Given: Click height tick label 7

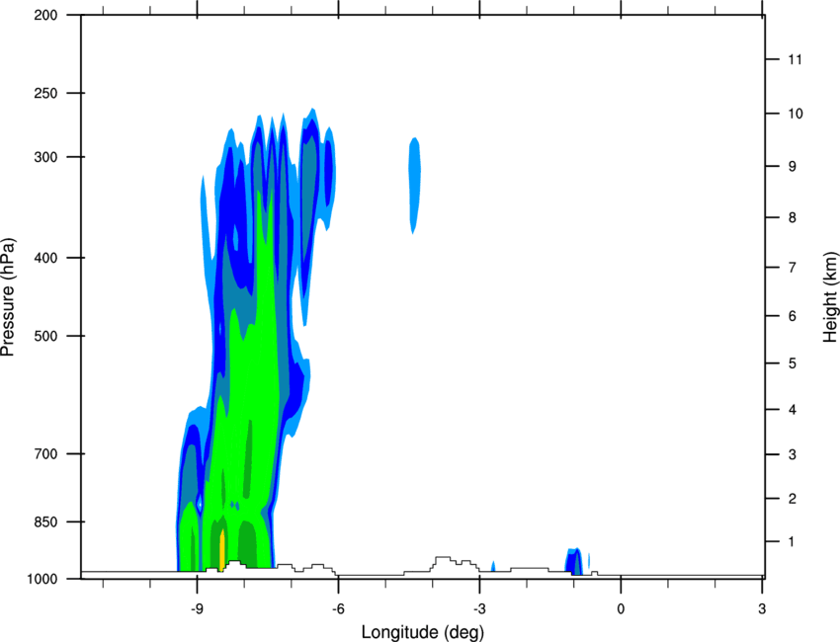Looking at the screenshot, I should [x=792, y=268].
